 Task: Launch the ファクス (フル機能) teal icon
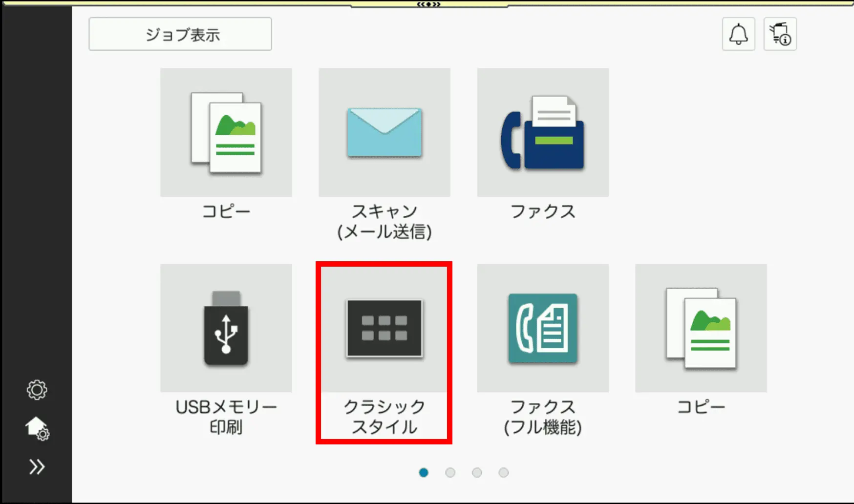point(542,328)
